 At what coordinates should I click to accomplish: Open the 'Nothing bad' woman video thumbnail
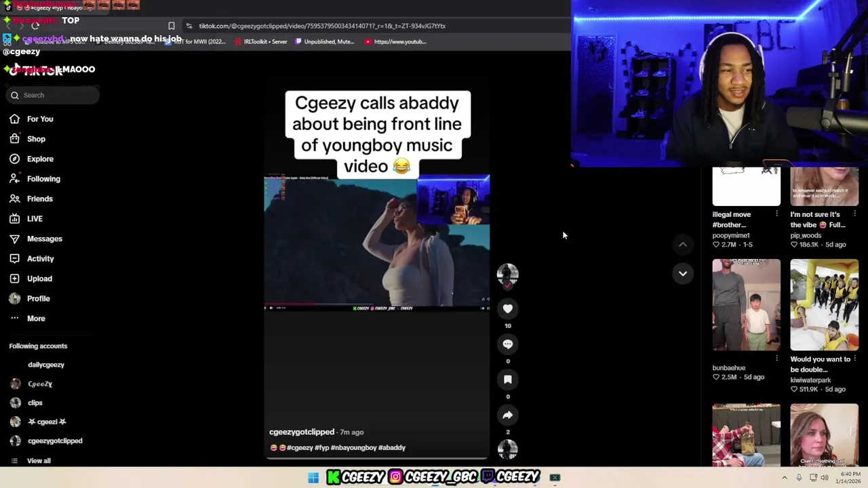(824, 435)
